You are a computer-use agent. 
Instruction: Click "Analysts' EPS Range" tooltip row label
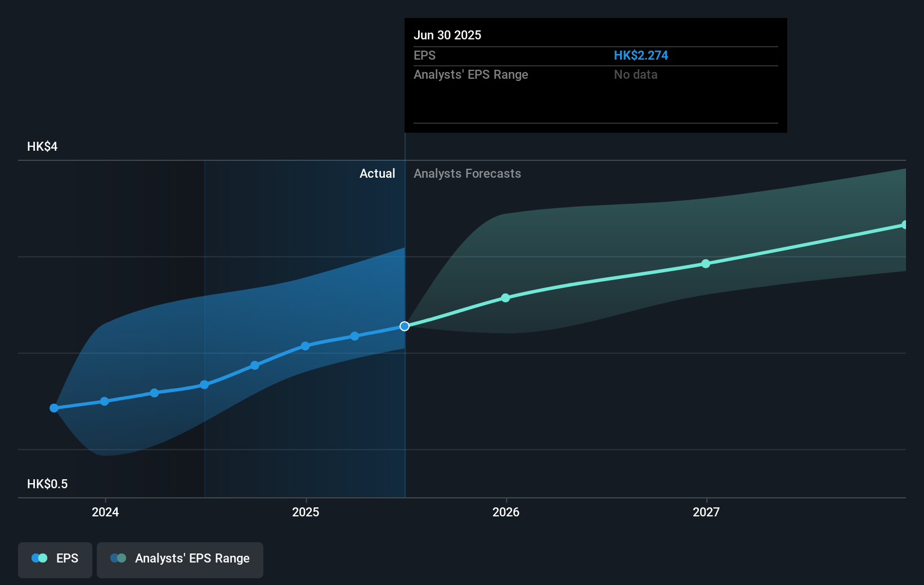point(471,74)
